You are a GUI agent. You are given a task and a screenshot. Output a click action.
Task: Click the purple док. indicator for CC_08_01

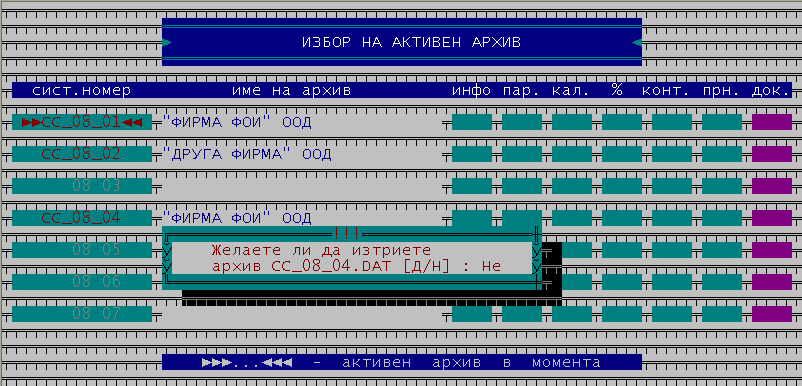(x=772, y=122)
